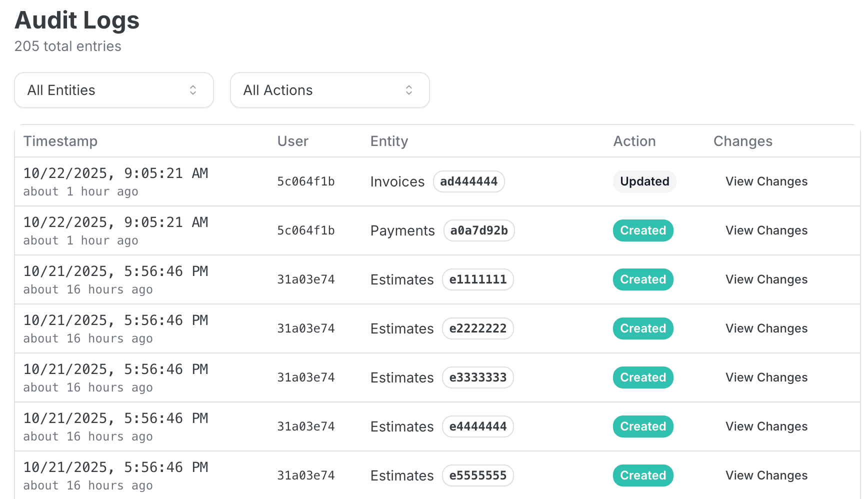Click the Updated action badge

(644, 181)
